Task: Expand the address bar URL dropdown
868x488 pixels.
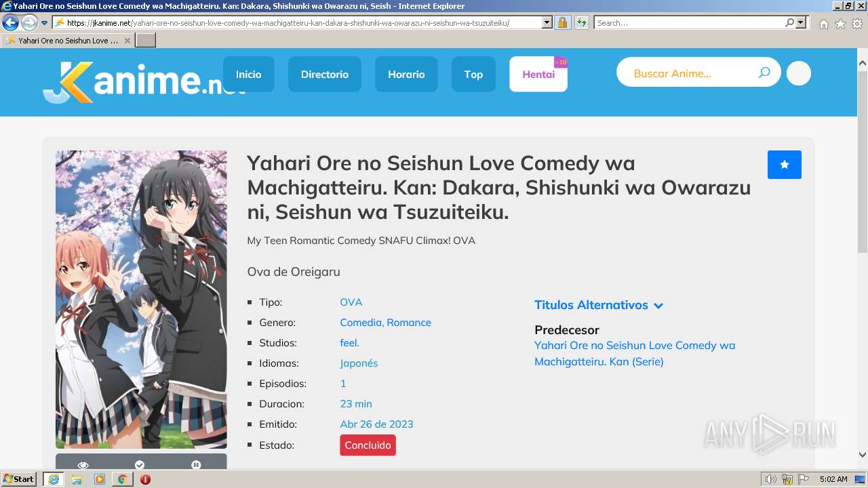Action: tap(547, 22)
